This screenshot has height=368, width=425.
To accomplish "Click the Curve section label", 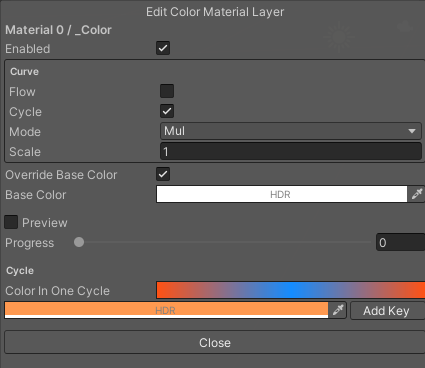I will [x=24, y=72].
